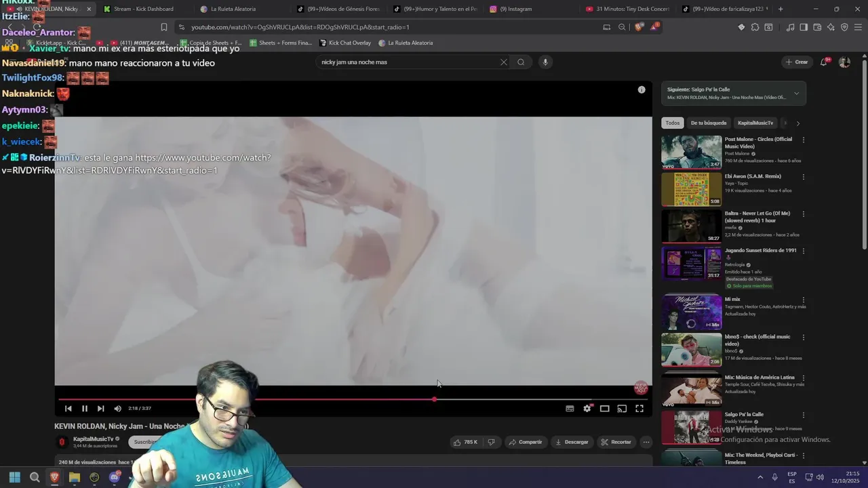Open video settings gear
868x488 pixels.
587,409
